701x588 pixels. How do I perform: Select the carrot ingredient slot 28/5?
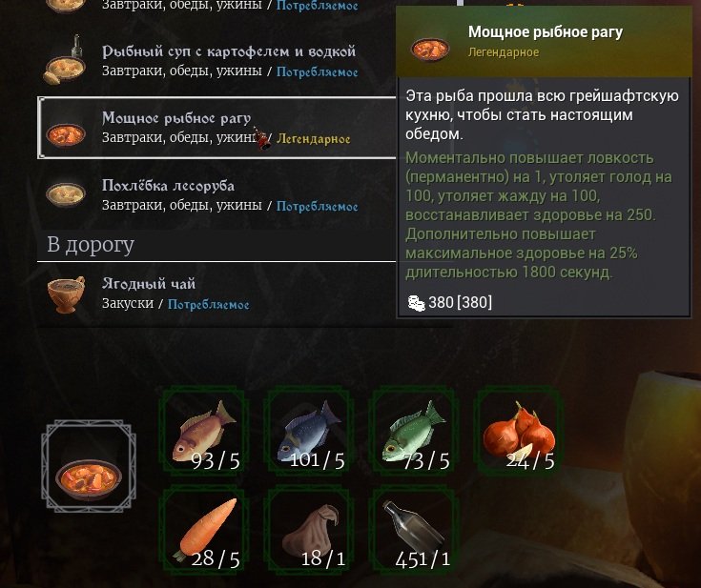[204, 531]
